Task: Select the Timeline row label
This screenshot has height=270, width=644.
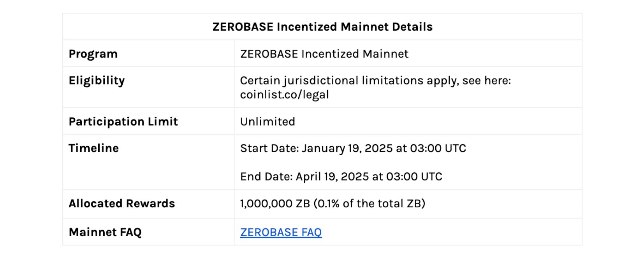Action: point(93,148)
